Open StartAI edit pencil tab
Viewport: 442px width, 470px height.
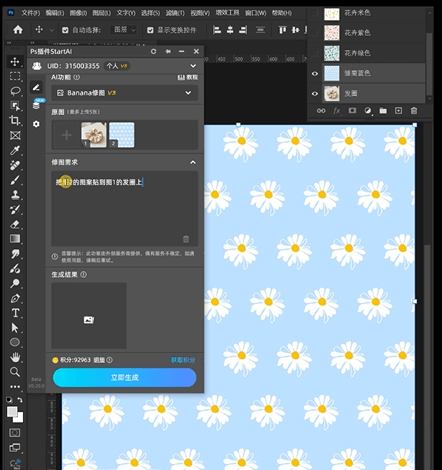pyautogui.click(x=36, y=88)
